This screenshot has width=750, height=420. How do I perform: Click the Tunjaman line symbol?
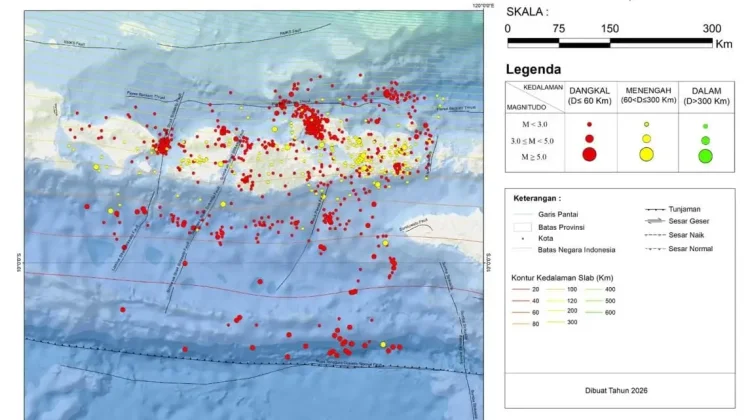coord(655,210)
